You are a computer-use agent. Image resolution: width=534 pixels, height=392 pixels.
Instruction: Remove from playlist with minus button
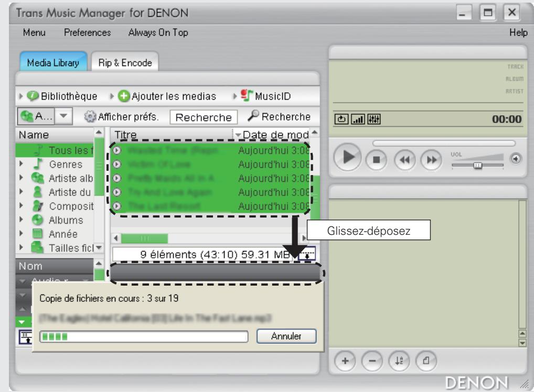[x=372, y=361]
